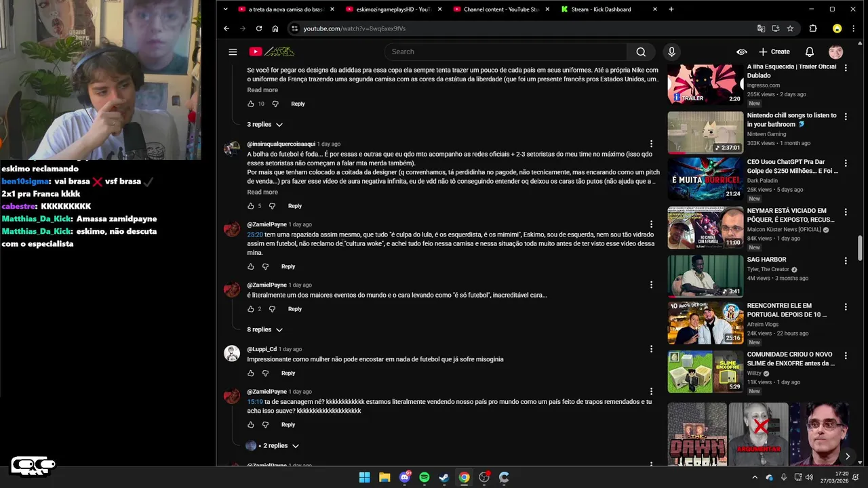Like the 'é só futebol' comment with 2 likes
The width and height of the screenshot is (868, 488).
point(250,309)
